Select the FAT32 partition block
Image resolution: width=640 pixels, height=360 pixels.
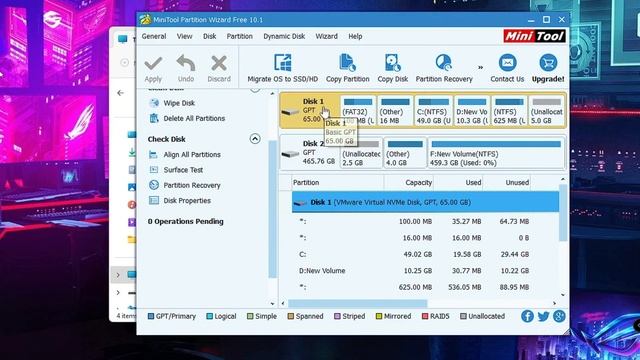tap(358, 111)
